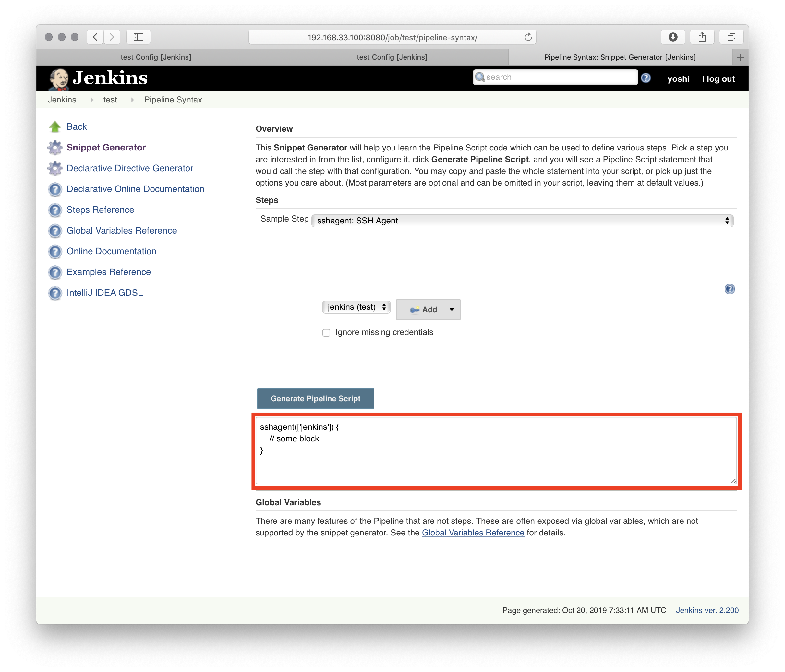Image resolution: width=785 pixels, height=672 pixels.
Task: Toggle the browser sidebar icon
Action: [x=138, y=37]
